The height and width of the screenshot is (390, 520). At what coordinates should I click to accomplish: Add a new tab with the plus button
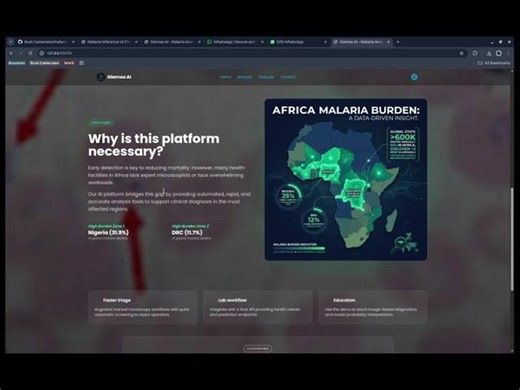click(398, 42)
